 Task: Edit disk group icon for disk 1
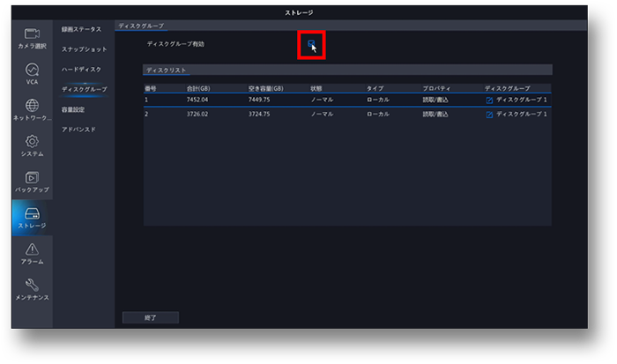click(489, 100)
